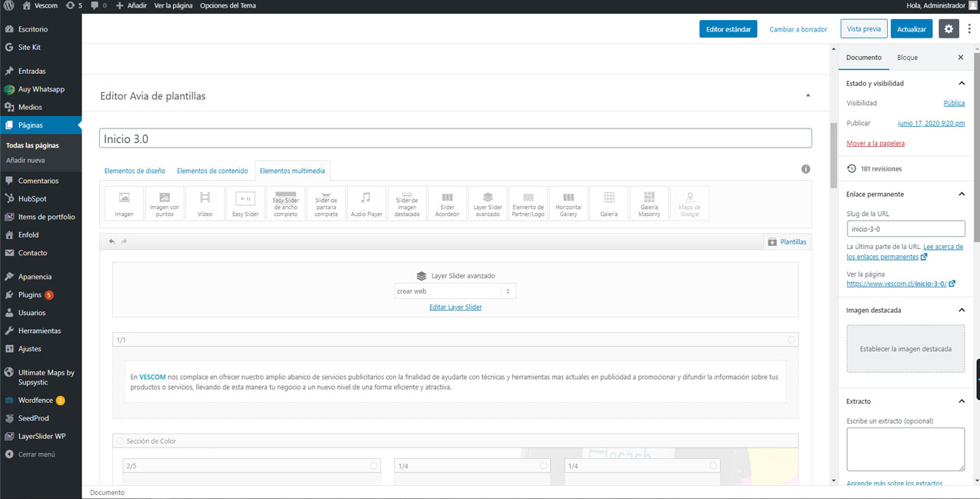Screen dimensions: 980x499
Task: Add a Vídeo element
Action: click(x=205, y=203)
